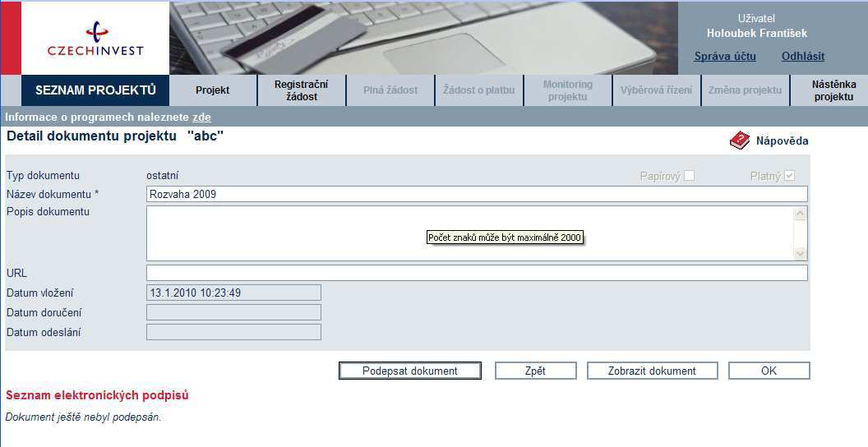Click the Datum vložení field

pyautogui.click(x=233, y=293)
